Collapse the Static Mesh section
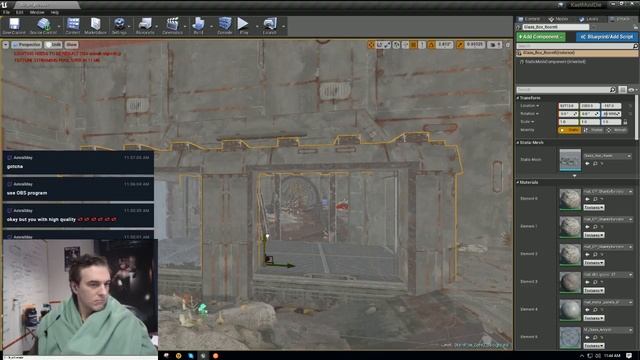 pyautogui.click(x=518, y=143)
